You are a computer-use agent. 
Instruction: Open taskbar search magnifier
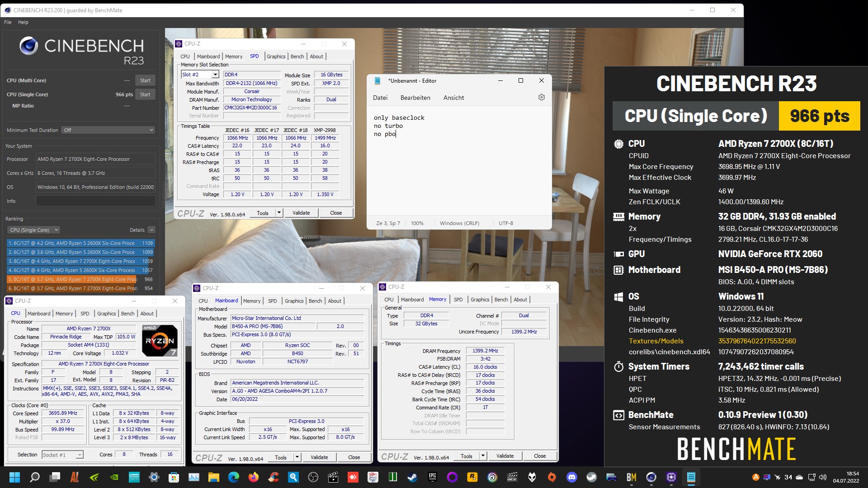(x=34, y=477)
